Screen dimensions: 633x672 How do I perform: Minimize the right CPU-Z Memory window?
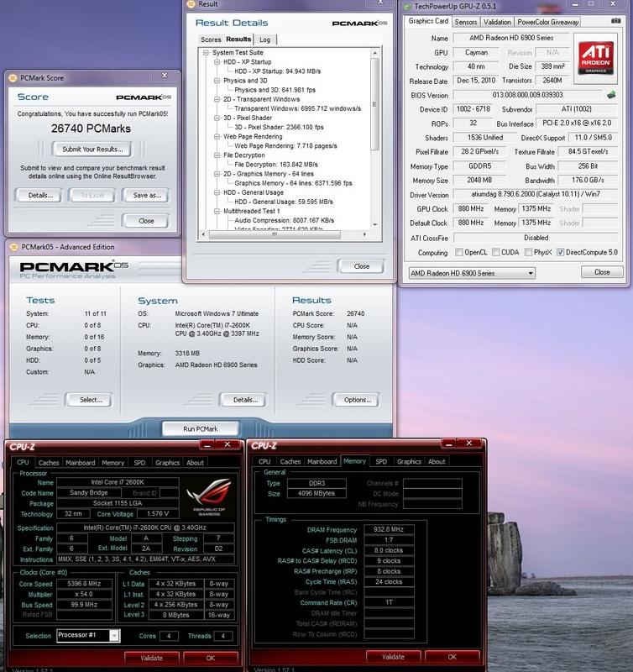point(449,444)
